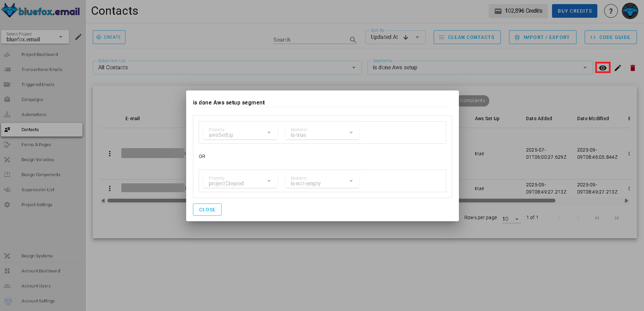Viewport: 644px width, 311px height.
Task: Toggle the Updated At sort direction arrow
Action: click(x=406, y=37)
